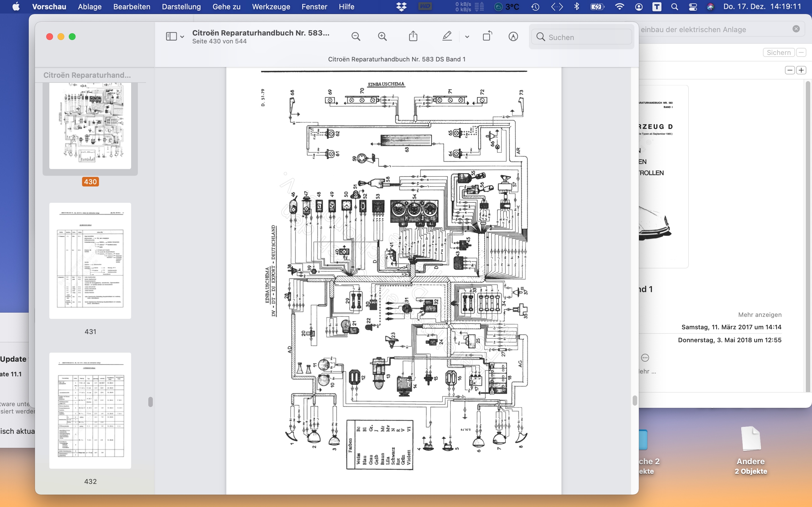The height and width of the screenshot is (507, 812).
Task: Clear the background window search field
Action: click(796, 29)
